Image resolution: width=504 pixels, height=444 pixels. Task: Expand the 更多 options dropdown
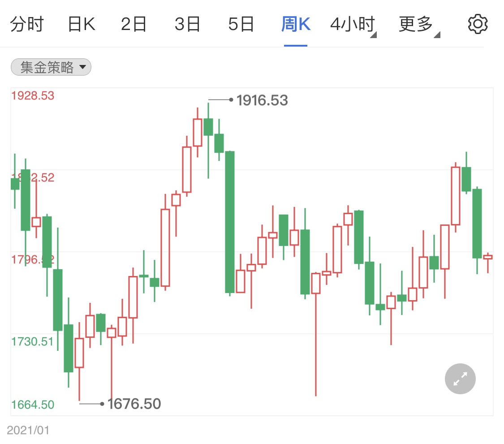pos(419,25)
